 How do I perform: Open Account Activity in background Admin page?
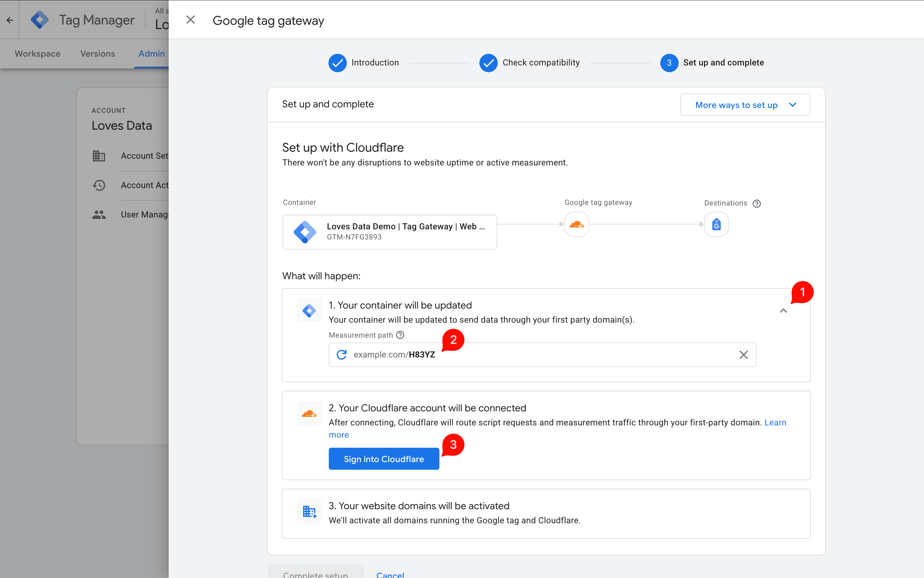coord(144,185)
